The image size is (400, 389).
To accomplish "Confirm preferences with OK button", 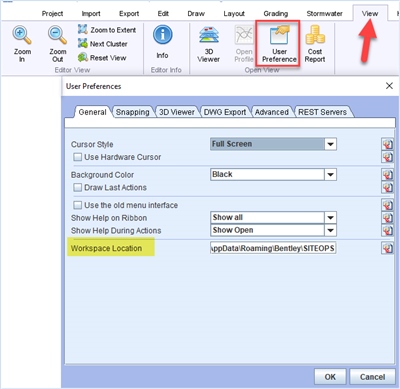I will [330, 377].
